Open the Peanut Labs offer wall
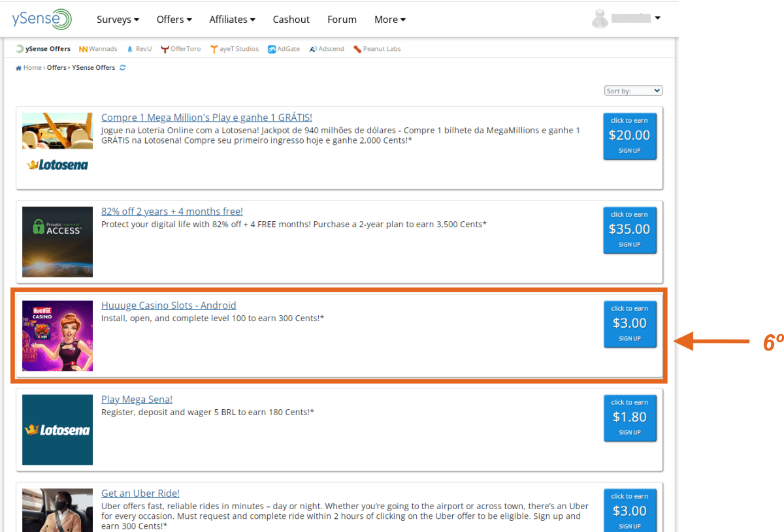The height and width of the screenshot is (532, 784). (x=377, y=49)
